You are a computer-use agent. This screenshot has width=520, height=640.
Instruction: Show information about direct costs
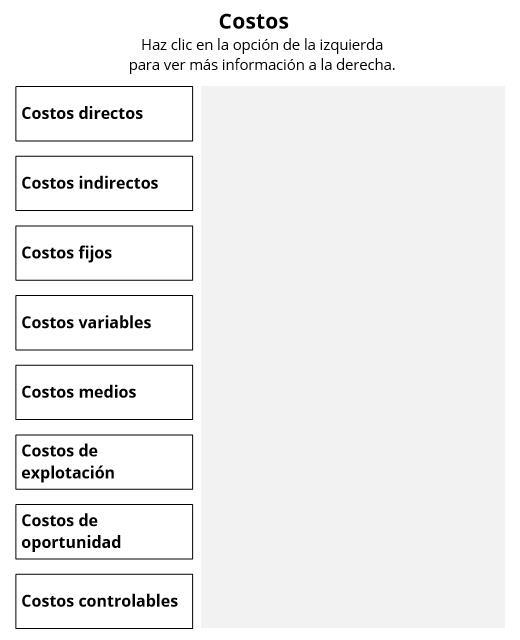(104, 114)
